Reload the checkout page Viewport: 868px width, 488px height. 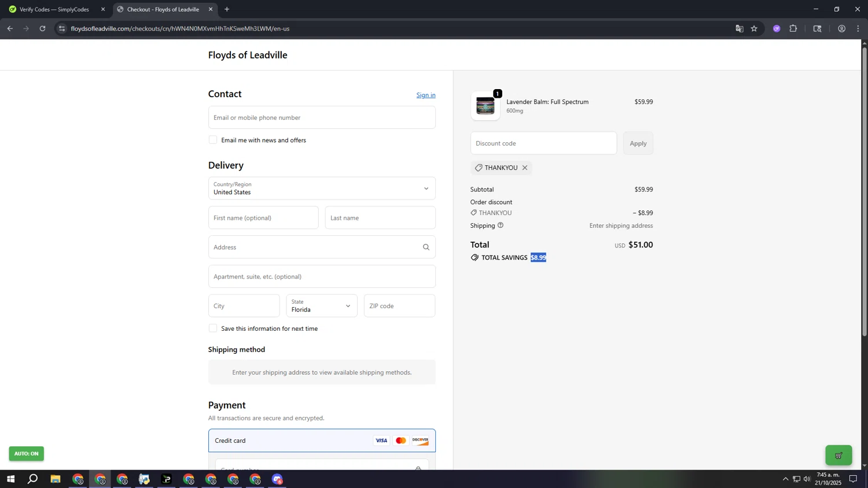click(x=42, y=28)
